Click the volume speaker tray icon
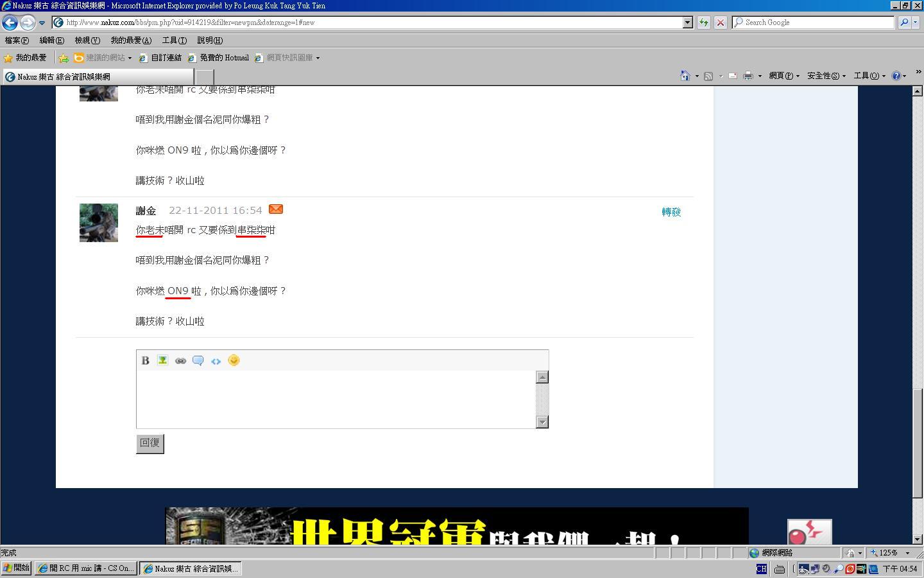This screenshot has height=578, width=924. (826, 569)
